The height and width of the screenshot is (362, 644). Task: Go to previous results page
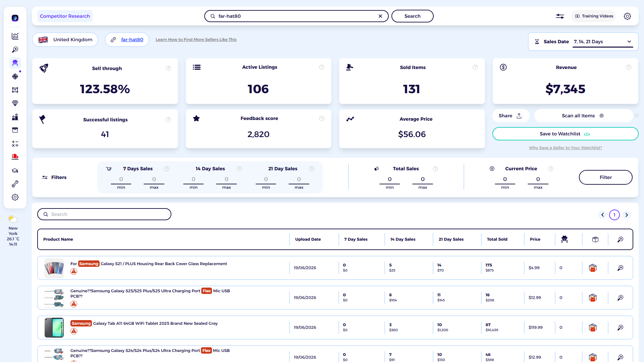coord(602,215)
